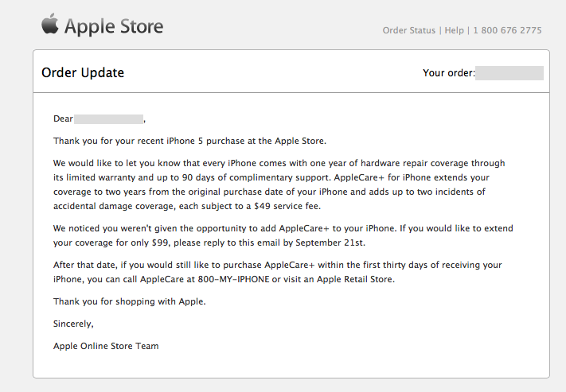
Task: Click the 'Sincerely,' closing line
Action: [73, 324]
